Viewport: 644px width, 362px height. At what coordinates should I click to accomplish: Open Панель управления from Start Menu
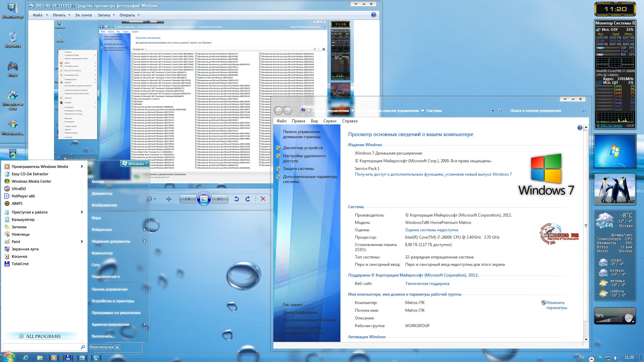[x=110, y=288]
